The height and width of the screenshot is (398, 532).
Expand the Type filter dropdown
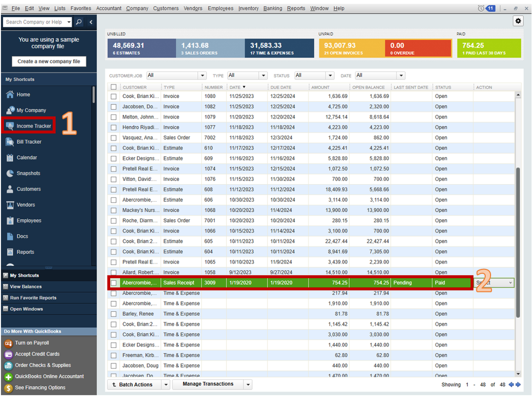263,75
